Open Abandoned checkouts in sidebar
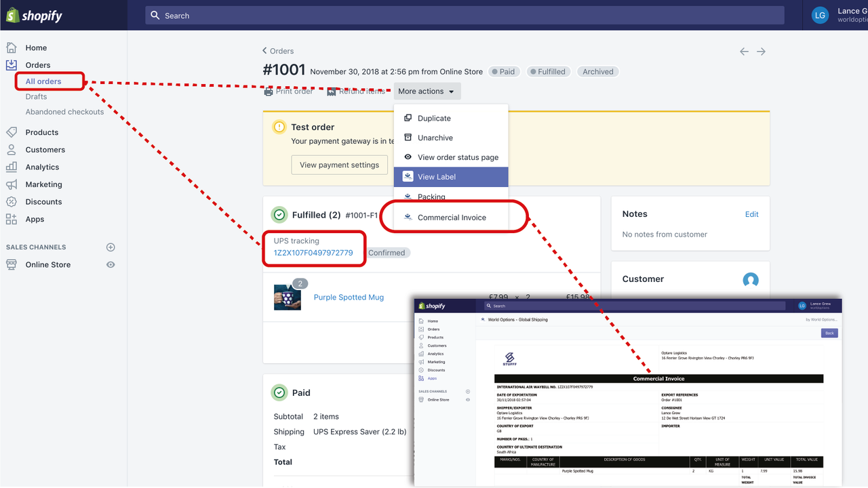 click(x=64, y=112)
